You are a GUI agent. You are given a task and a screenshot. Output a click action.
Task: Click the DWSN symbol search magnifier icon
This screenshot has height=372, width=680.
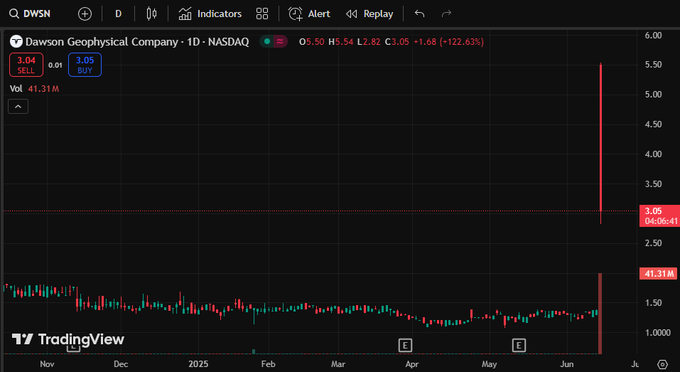pyautogui.click(x=14, y=14)
